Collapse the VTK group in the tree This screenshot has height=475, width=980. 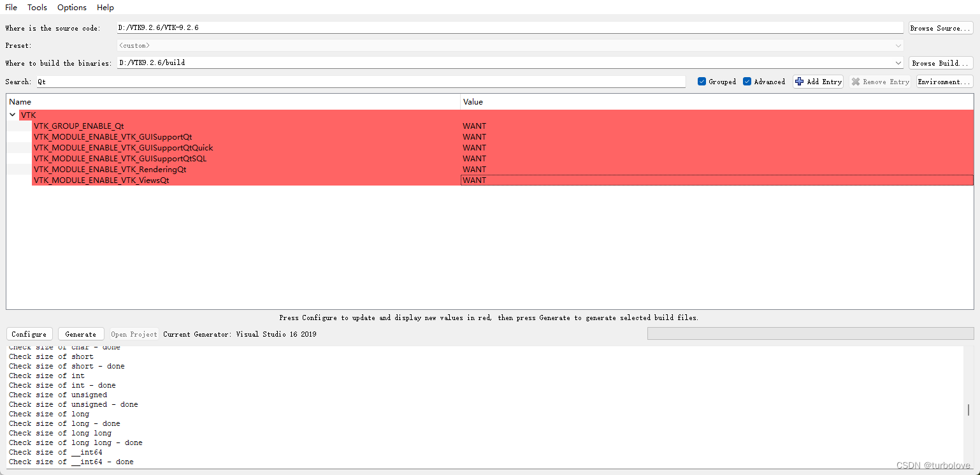click(x=13, y=115)
